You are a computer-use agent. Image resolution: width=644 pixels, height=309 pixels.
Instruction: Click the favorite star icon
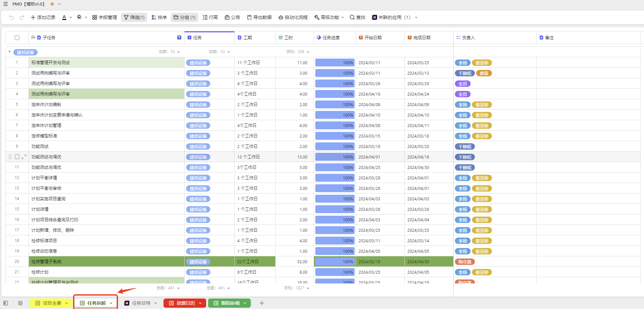coord(52,4)
